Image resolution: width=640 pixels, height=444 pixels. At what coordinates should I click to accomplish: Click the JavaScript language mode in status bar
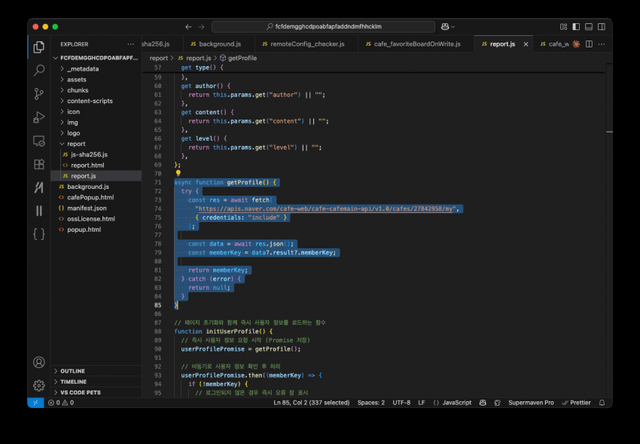[455, 402]
